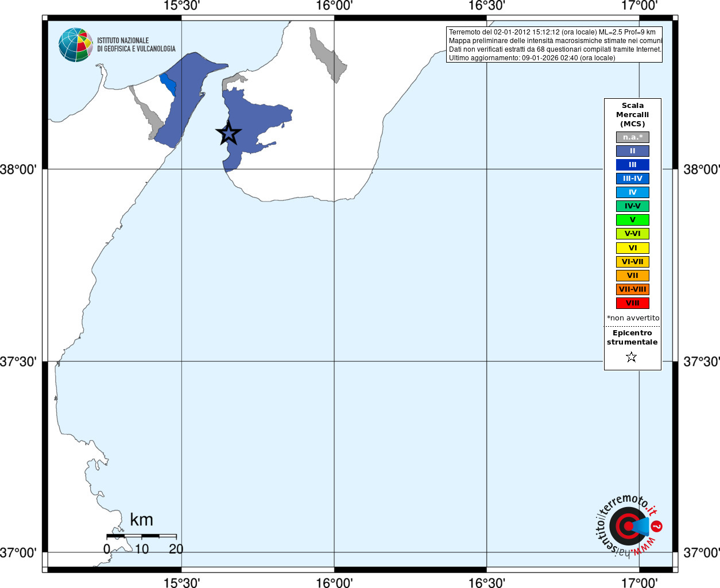720x588 pixels.
Task: Click the 'Mappa preliminare delle intensità' line
Action: tap(555, 41)
